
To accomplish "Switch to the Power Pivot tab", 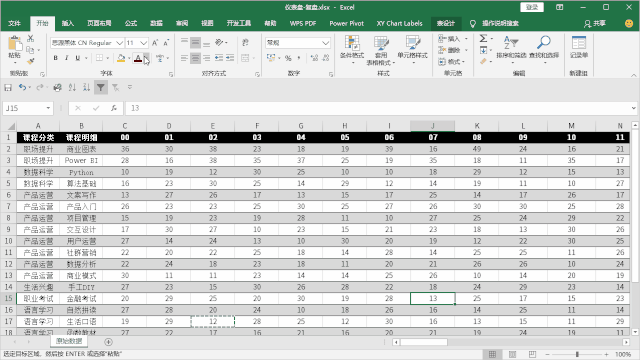I will [x=347, y=23].
